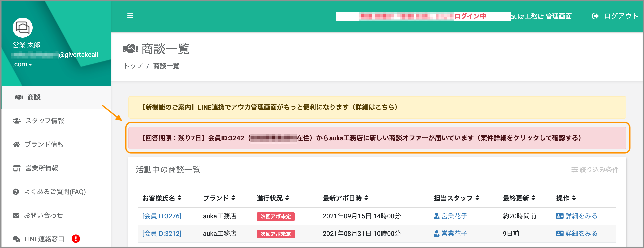This screenshot has width=644, height=248.
Task: Sort by 操作 column arrows
Action: (574, 198)
